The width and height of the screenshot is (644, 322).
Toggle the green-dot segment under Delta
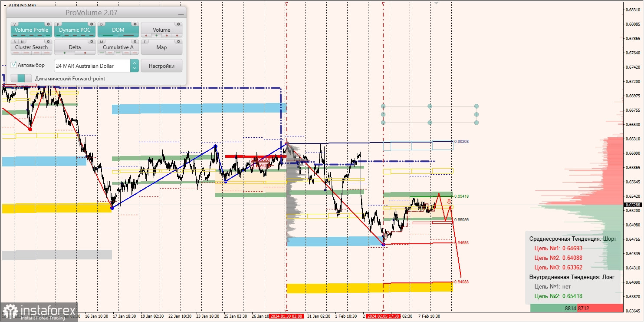[x=65, y=53]
